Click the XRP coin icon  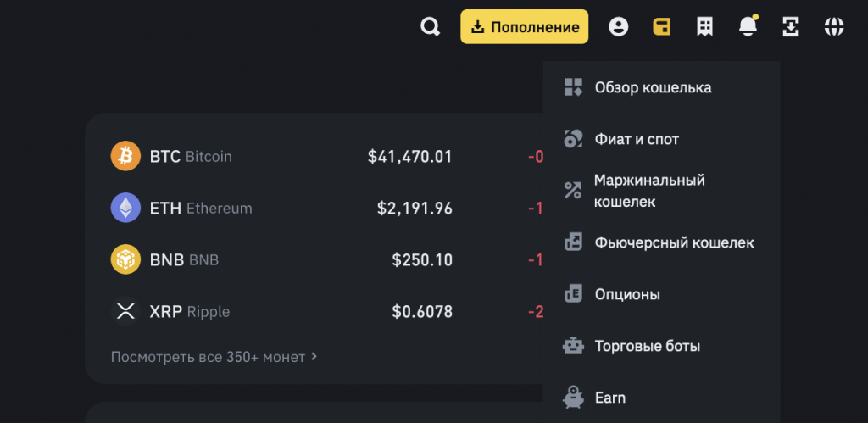pos(125,311)
